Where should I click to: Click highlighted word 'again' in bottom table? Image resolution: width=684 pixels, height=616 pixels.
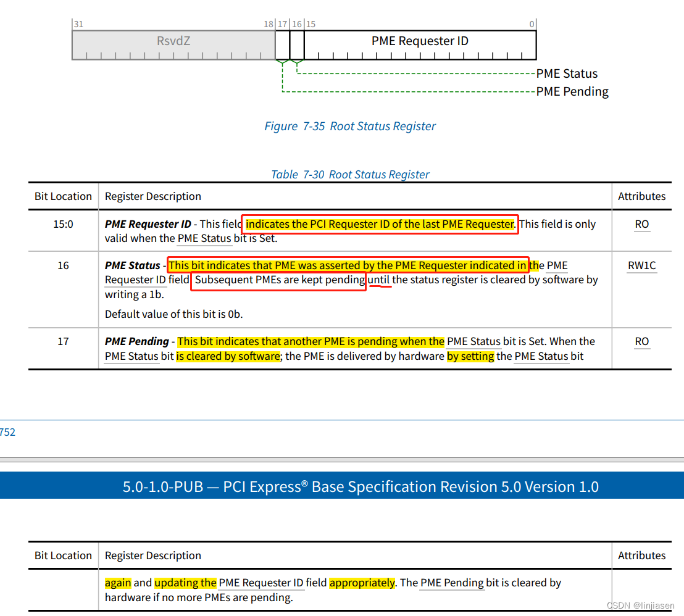118,583
